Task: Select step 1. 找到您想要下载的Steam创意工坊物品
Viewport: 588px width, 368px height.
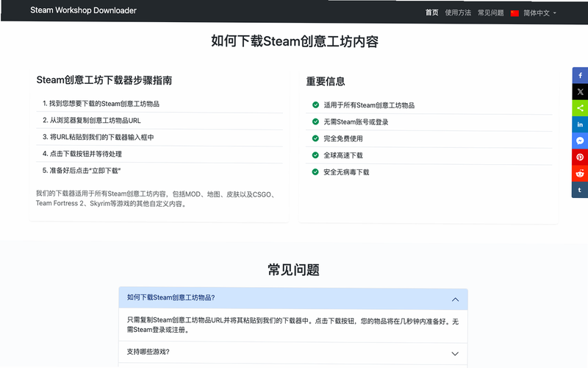Action: tap(159, 104)
